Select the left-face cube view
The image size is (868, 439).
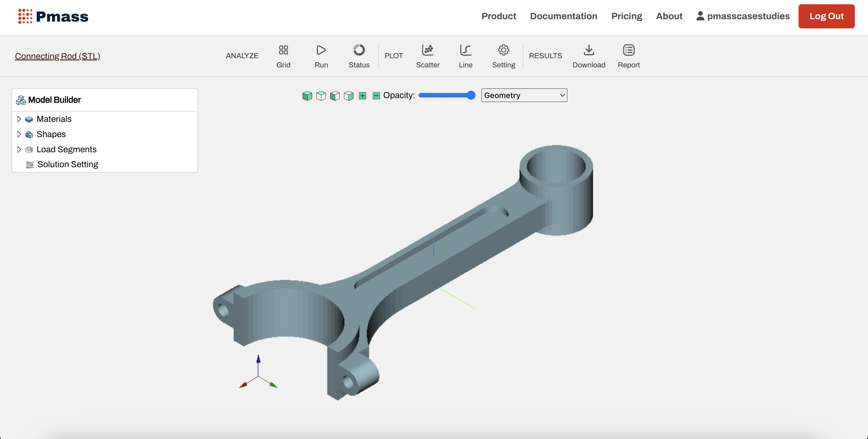(335, 95)
